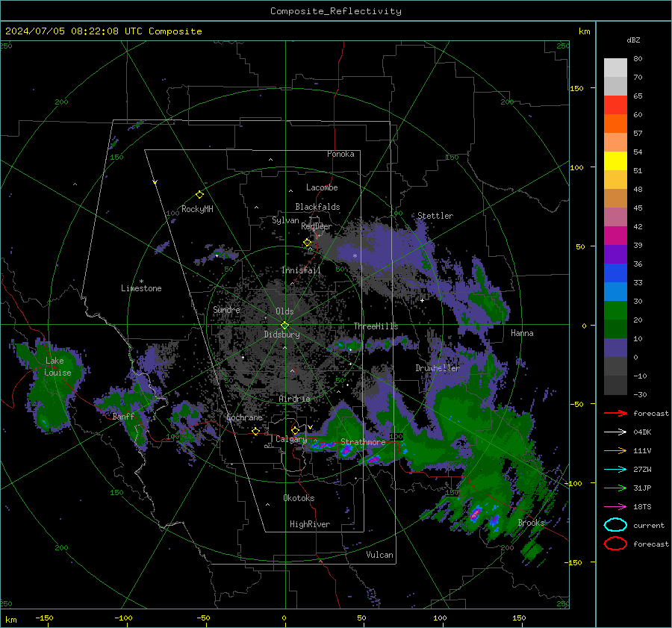Select the 30 dBZ bright green swatch
This screenshot has width=672, height=628.
(x=615, y=310)
